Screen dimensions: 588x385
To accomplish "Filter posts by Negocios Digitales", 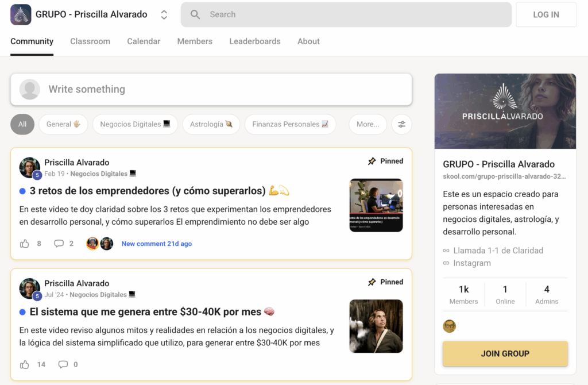I will (135, 124).
